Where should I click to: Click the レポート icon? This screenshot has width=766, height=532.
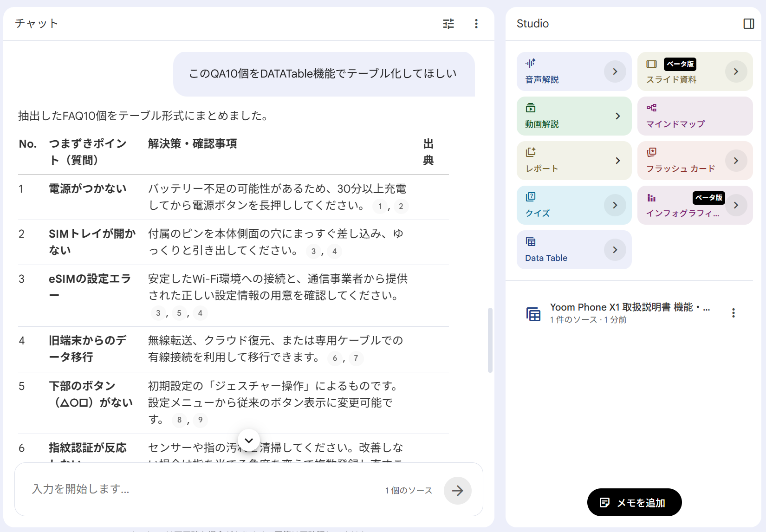coord(531,152)
